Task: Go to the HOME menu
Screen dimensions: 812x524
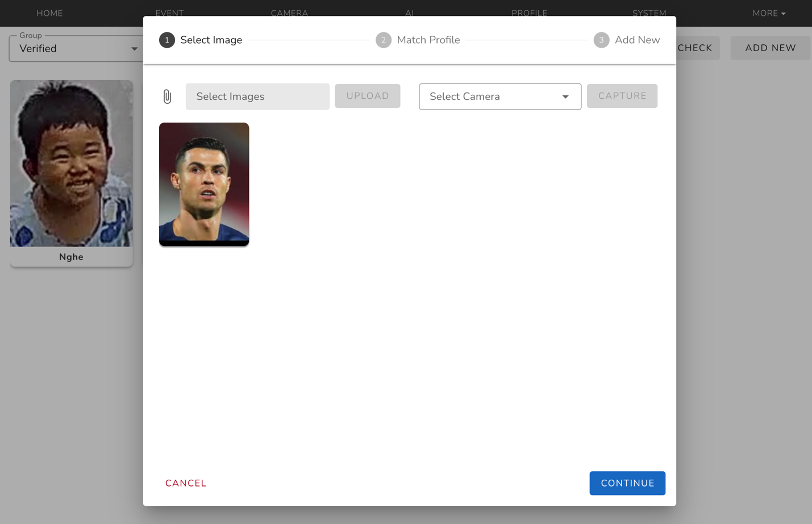Action: (x=49, y=13)
